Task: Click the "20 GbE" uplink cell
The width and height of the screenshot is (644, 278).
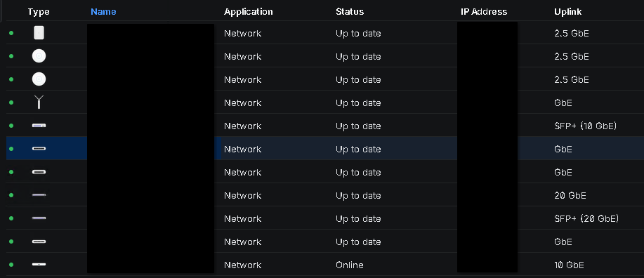Action: pos(570,195)
